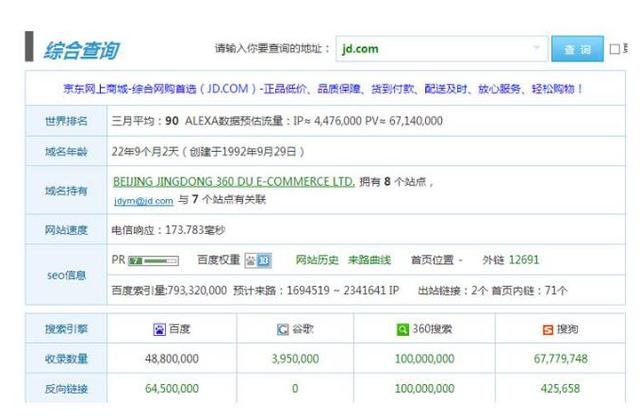Image resolution: width=640 pixels, height=418 pixels.
Task: Open the 网站历史 link
Action: (317, 260)
